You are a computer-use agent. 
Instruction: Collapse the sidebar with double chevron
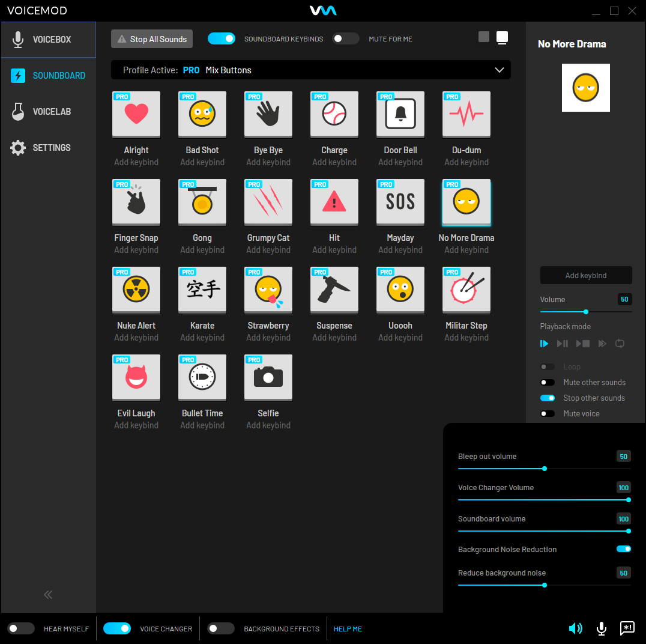click(48, 595)
